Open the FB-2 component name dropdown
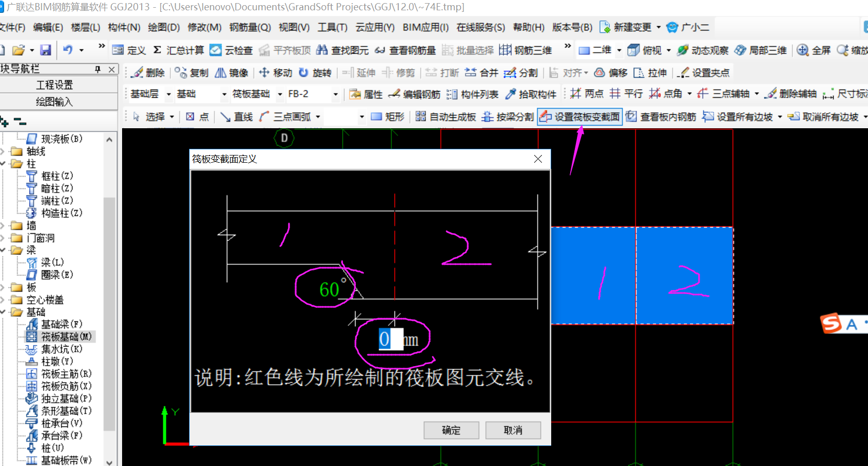 click(x=335, y=94)
